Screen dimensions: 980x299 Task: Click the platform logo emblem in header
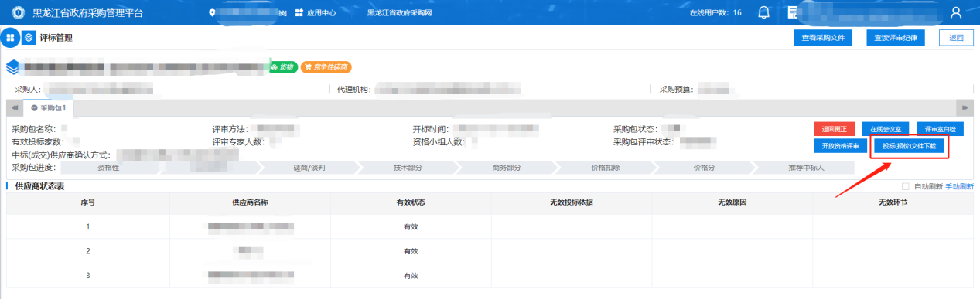(x=19, y=12)
